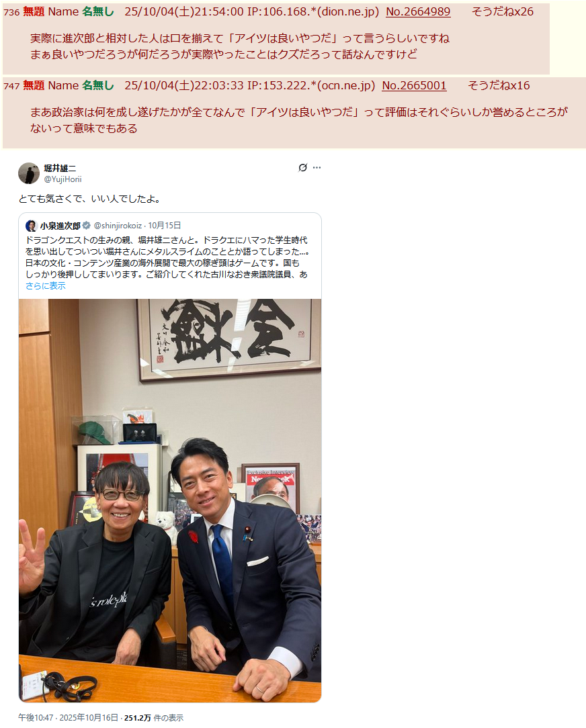
Task: Click the 午後10:47 2025年10月16日 timestamp
Action: (x=69, y=718)
